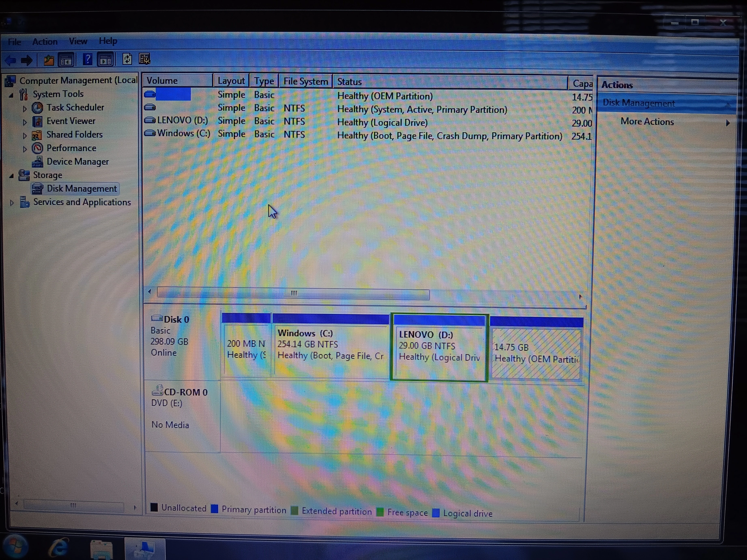Collapse the Storage tree node
747x560 pixels.
[12, 175]
